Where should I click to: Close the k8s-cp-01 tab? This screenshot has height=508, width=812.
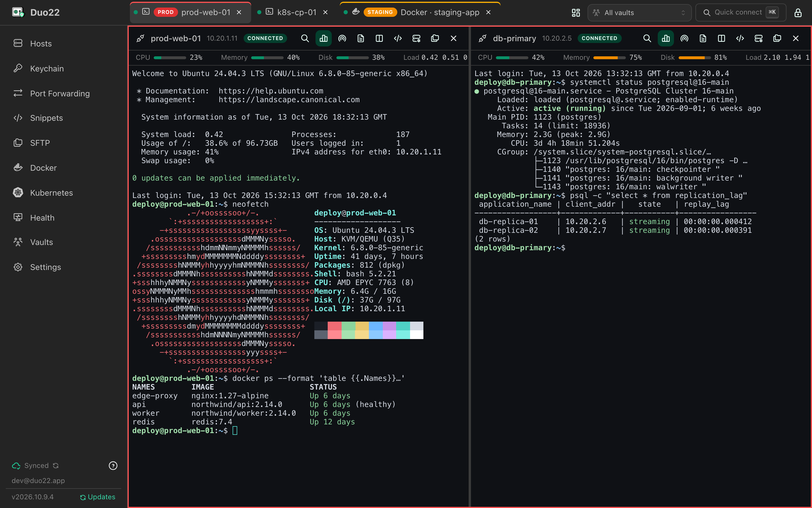[x=325, y=12]
